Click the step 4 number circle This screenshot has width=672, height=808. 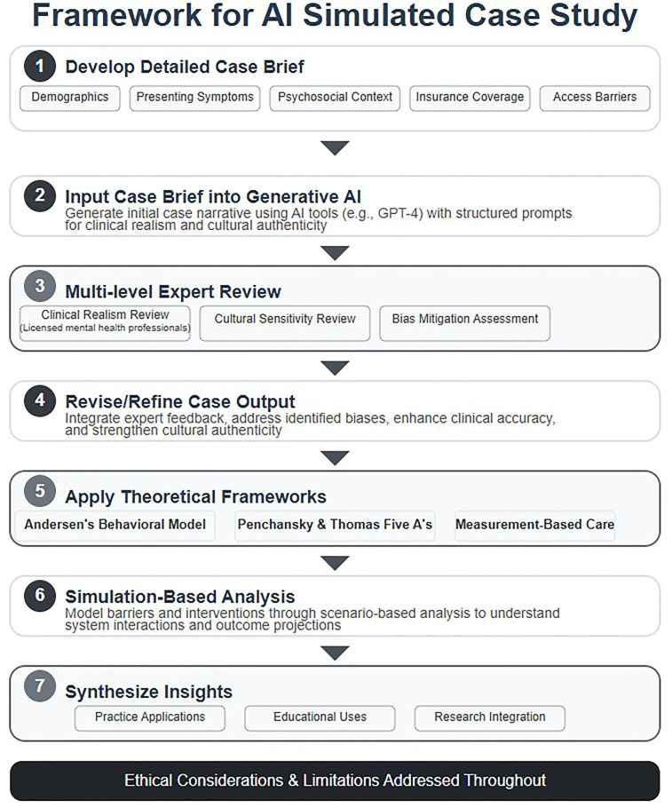click(41, 401)
